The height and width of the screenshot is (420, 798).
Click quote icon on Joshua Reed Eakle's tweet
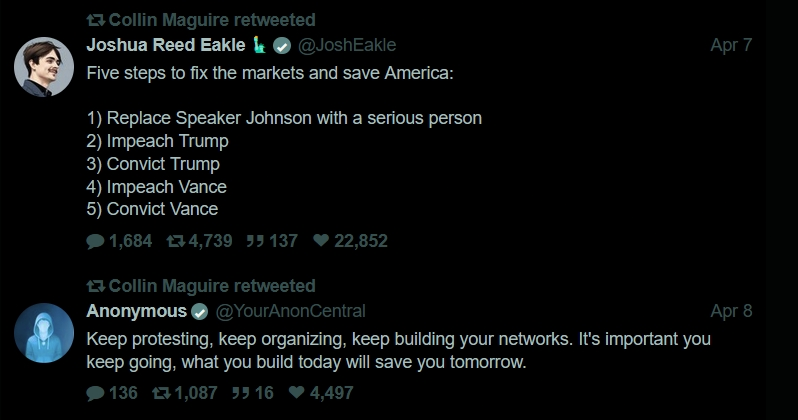point(253,241)
